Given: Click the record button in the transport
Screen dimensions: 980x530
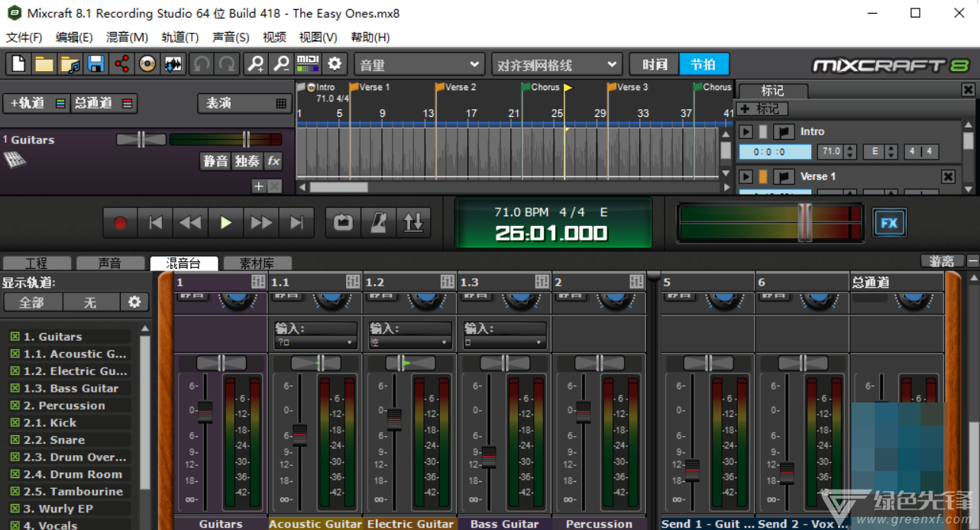Looking at the screenshot, I should tap(120, 223).
